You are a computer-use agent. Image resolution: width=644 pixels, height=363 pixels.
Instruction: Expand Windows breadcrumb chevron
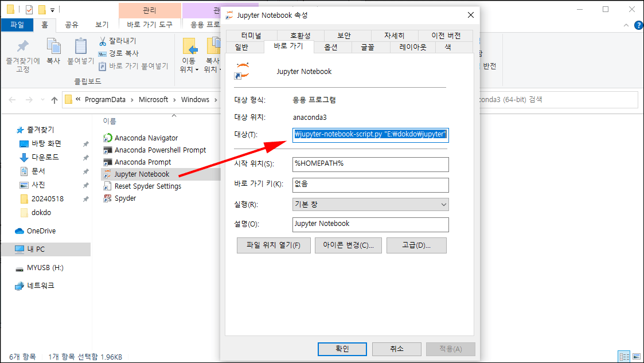pos(216,100)
